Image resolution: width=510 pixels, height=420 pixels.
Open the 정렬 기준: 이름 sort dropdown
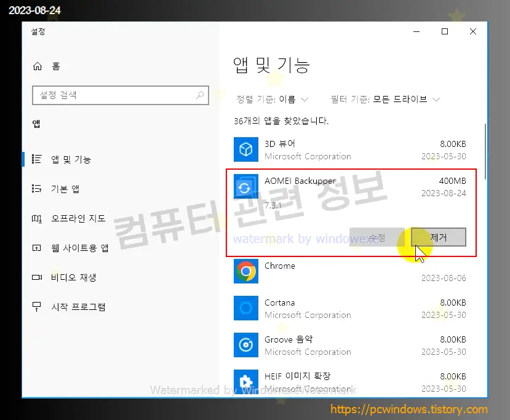coord(273,99)
